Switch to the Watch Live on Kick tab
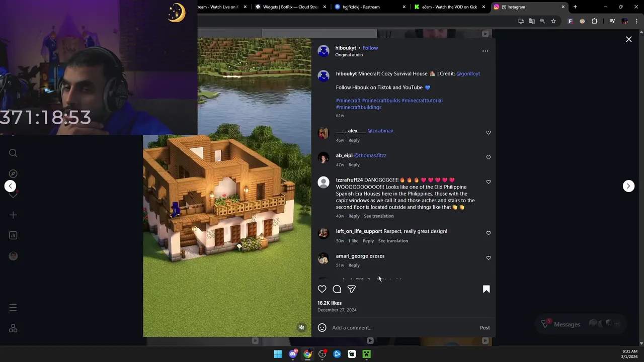The height and width of the screenshot is (362, 644). click(x=221, y=7)
